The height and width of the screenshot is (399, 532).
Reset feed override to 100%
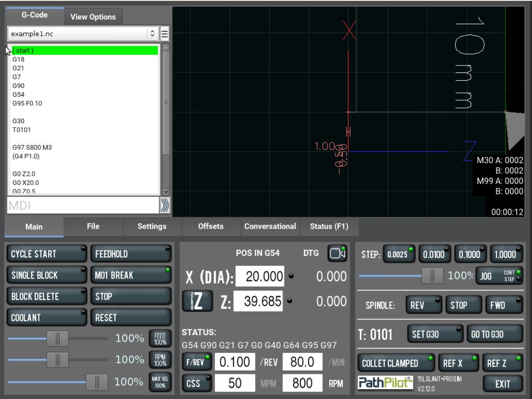(x=160, y=339)
